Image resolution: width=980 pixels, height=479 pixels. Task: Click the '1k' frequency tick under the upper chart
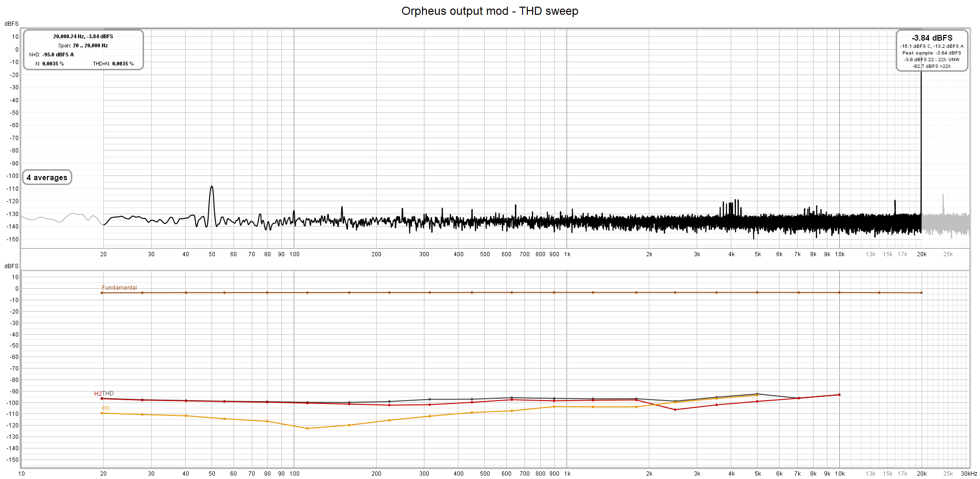pyautogui.click(x=567, y=254)
